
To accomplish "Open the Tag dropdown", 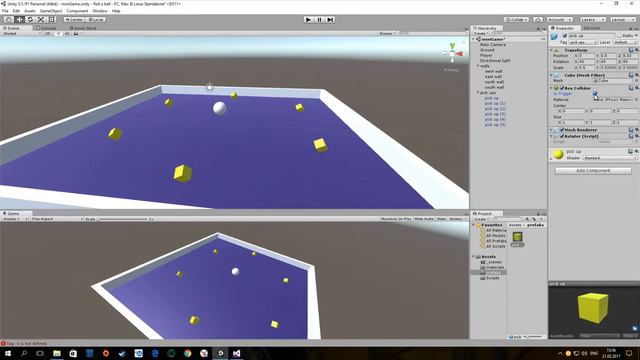I will 583,42.
